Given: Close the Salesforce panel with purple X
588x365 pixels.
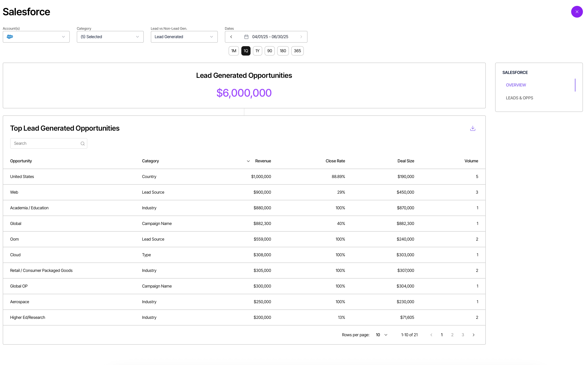Looking at the screenshot, I should pos(577,12).
